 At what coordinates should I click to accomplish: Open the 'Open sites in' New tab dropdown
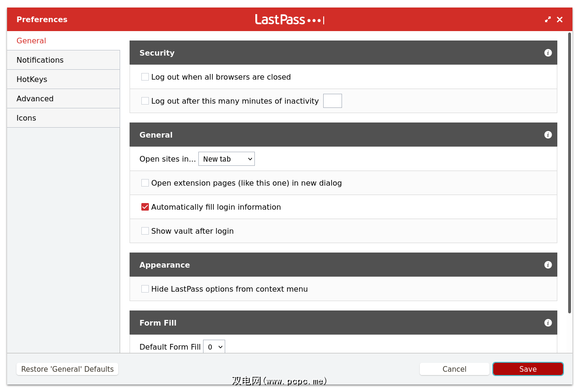pyautogui.click(x=227, y=159)
